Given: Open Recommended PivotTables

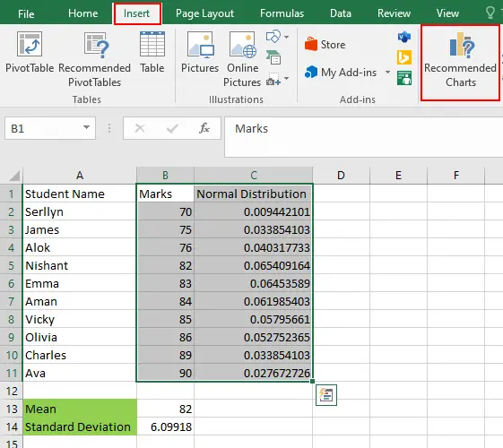Looking at the screenshot, I should [94, 59].
